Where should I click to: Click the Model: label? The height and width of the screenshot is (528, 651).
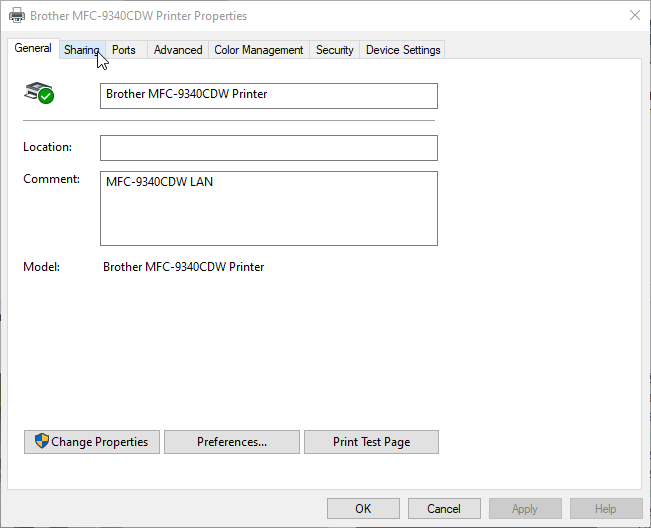pos(42,267)
